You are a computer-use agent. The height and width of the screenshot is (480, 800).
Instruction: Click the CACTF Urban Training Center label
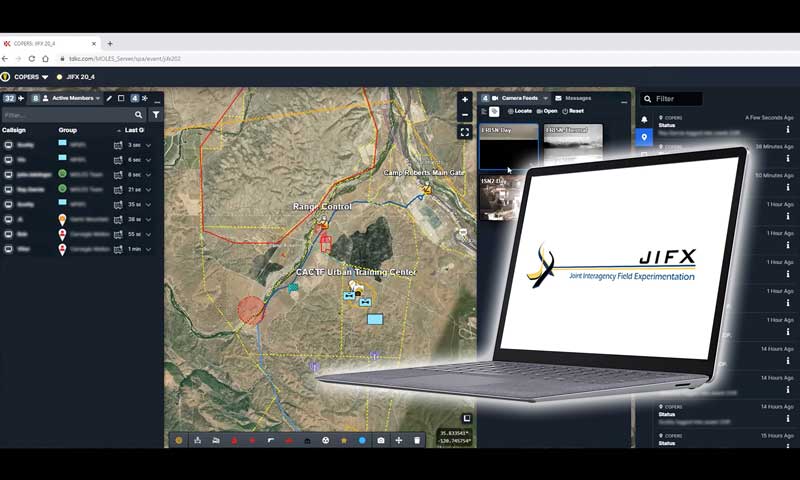[x=356, y=272]
